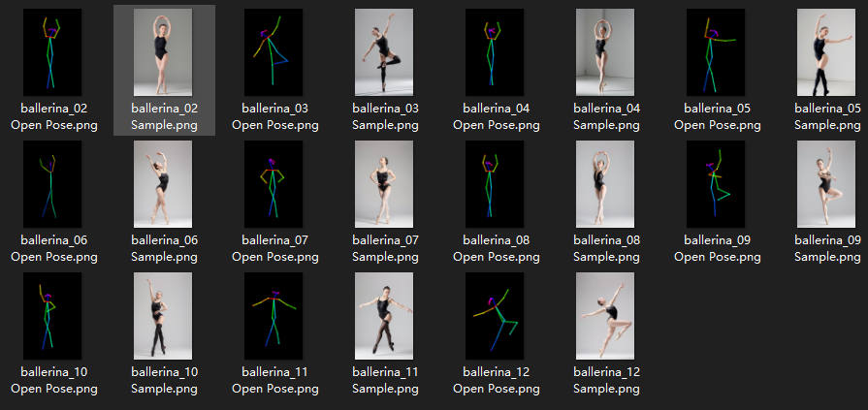Click the file name text 'ballerina_07 Open Pose.png'
This screenshot has height=410, width=868.
275,248
